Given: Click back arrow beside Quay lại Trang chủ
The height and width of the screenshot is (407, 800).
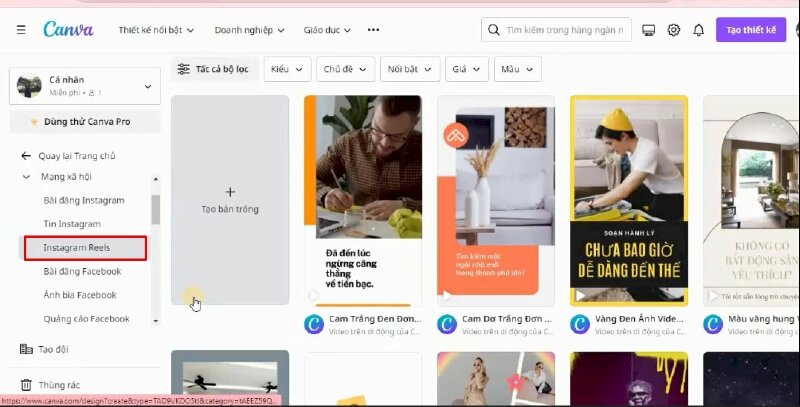Looking at the screenshot, I should pyautogui.click(x=26, y=156).
